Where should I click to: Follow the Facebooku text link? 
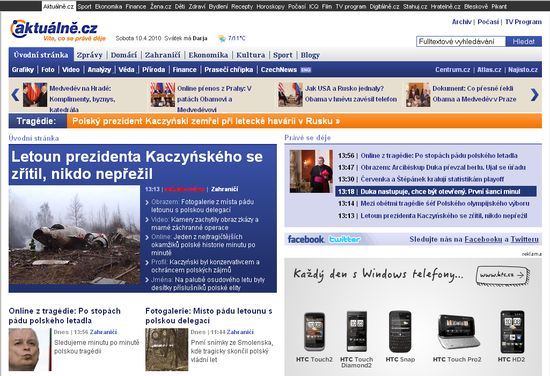[x=483, y=239]
